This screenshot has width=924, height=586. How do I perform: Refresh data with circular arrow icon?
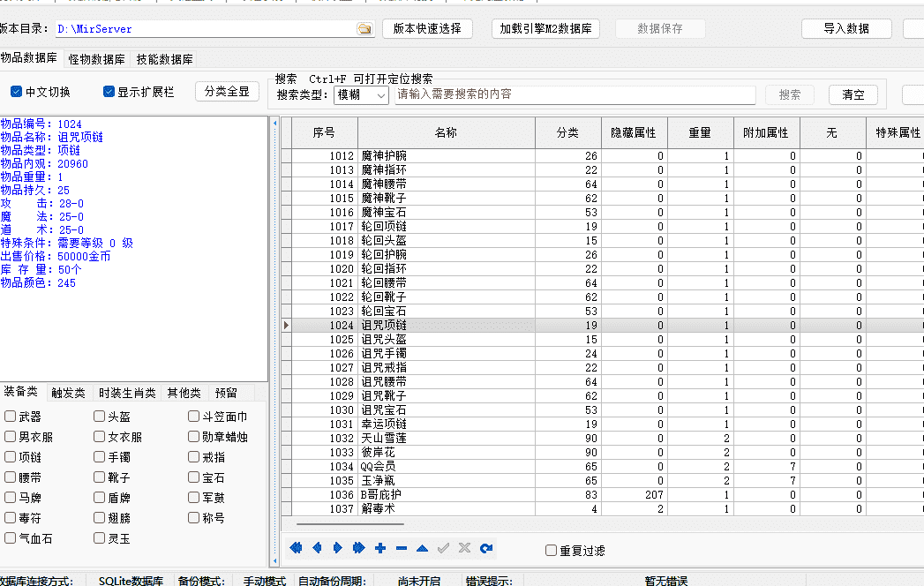click(485, 548)
